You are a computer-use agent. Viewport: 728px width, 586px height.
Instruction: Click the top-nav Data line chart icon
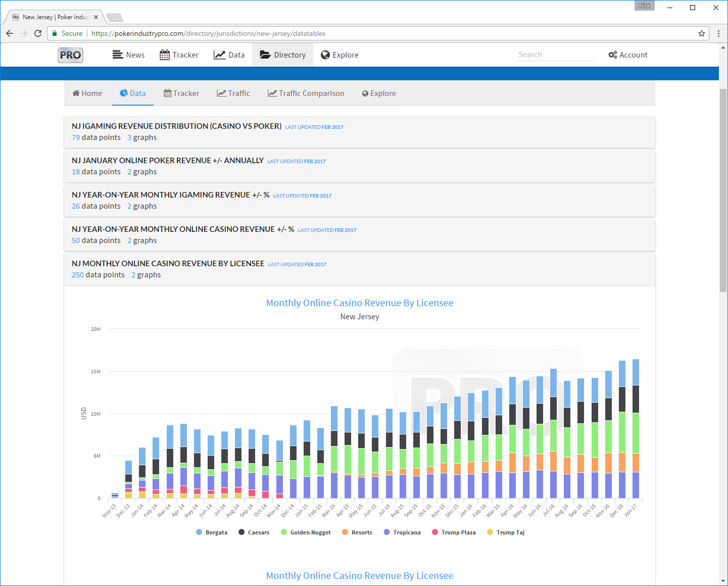[x=219, y=55]
